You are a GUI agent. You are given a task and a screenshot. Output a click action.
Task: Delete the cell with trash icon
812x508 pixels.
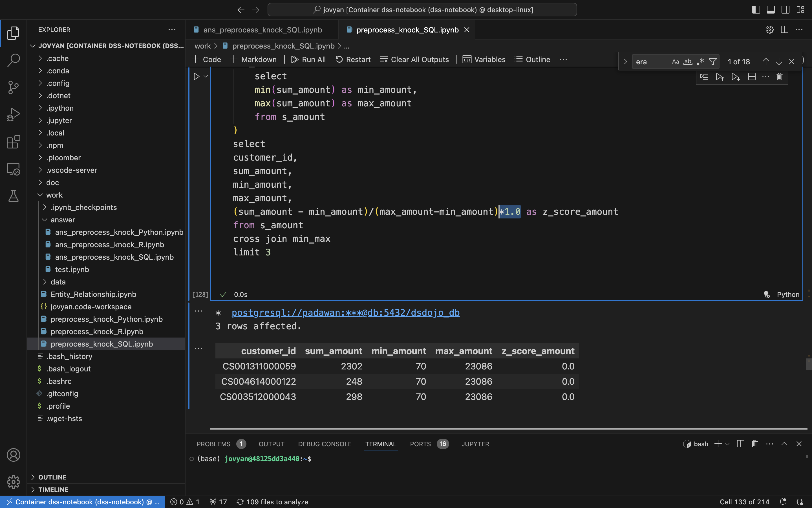tap(780, 77)
